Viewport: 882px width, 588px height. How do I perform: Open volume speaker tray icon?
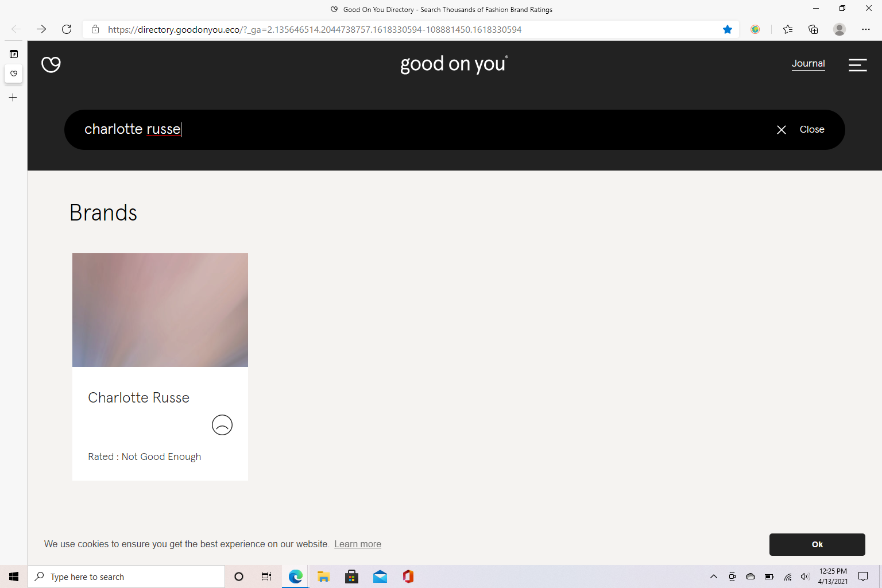tap(805, 577)
